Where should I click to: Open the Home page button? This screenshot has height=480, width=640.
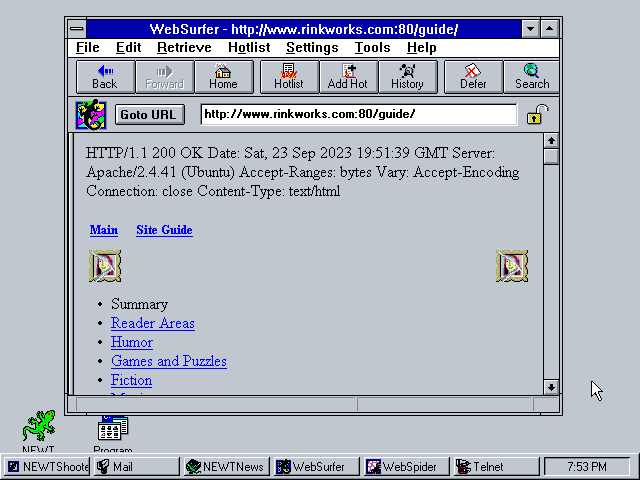point(224,77)
